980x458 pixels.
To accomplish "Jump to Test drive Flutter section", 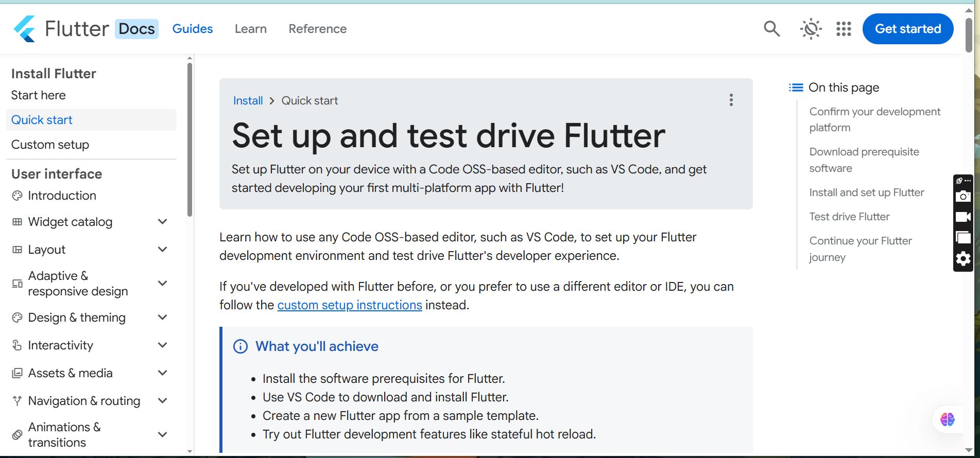I will click(849, 217).
